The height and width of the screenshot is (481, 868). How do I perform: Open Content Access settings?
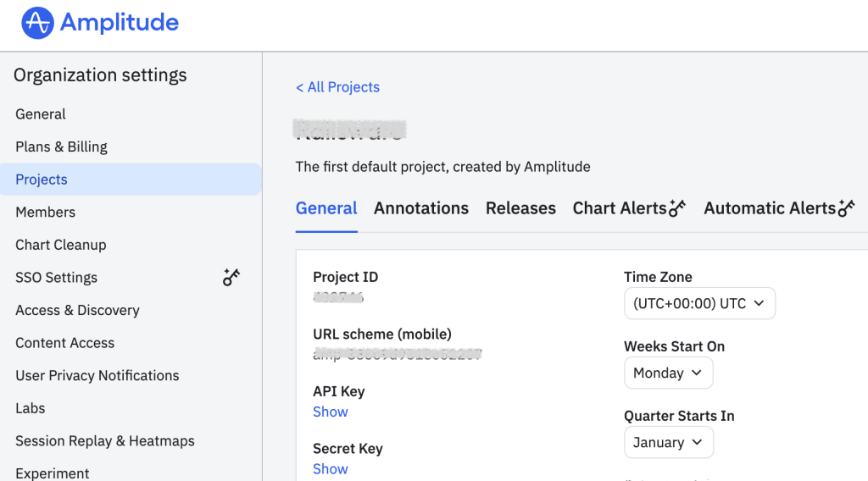click(64, 343)
